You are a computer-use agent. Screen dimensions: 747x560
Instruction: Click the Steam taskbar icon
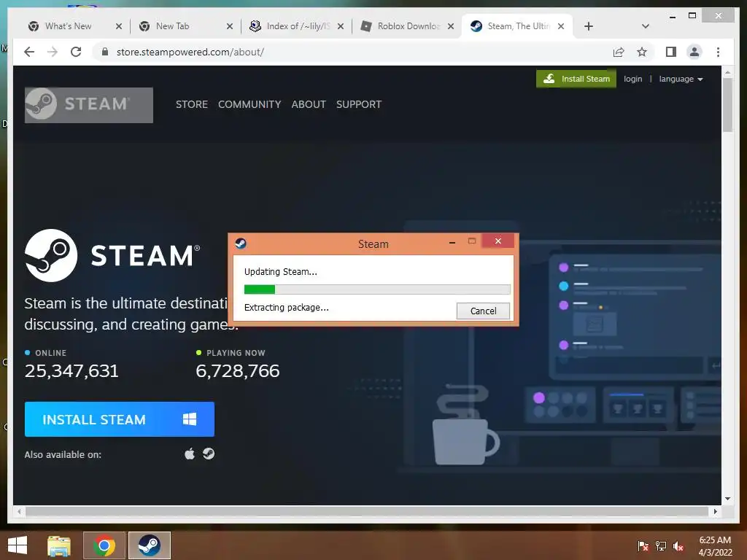tap(150, 545)
